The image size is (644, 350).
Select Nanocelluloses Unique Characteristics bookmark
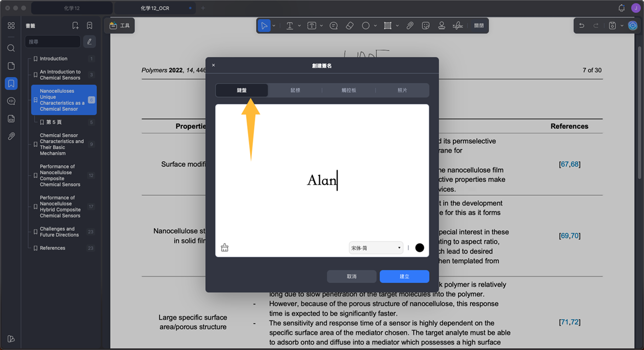tap(64, 100)
